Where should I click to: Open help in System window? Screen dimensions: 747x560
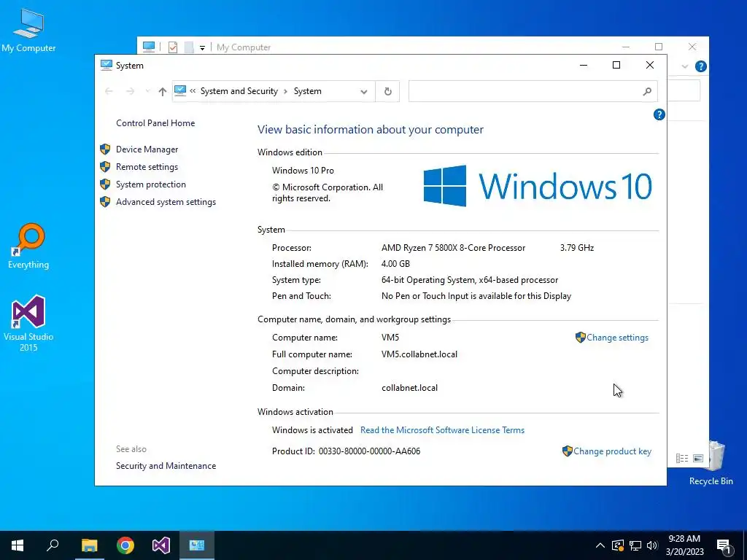coord(659,114)
